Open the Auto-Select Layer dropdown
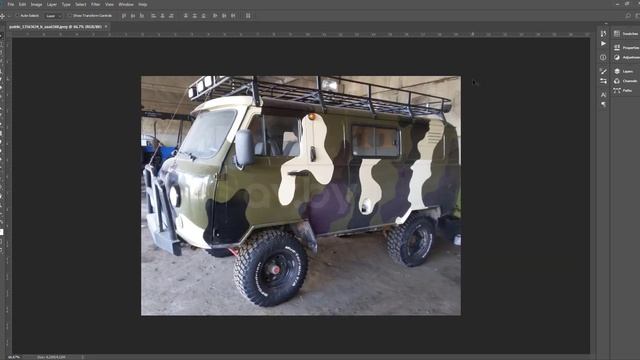 (x=53, y=16)
